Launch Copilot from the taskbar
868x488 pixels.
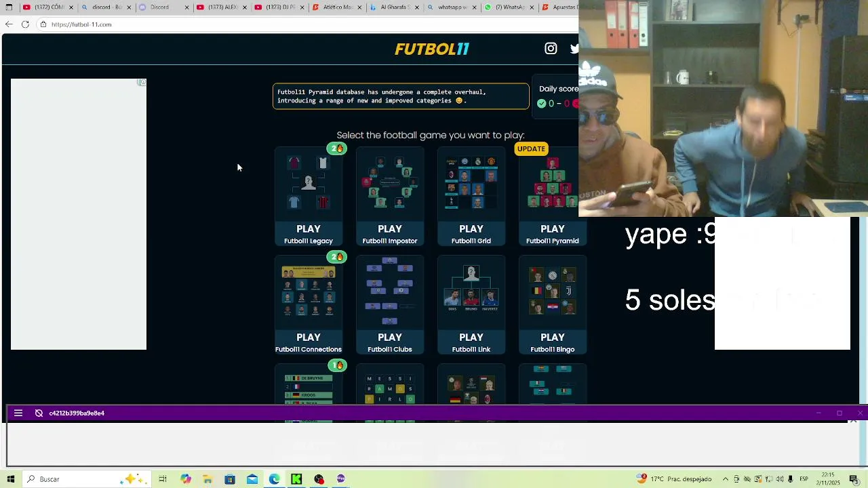click(185, 479)
